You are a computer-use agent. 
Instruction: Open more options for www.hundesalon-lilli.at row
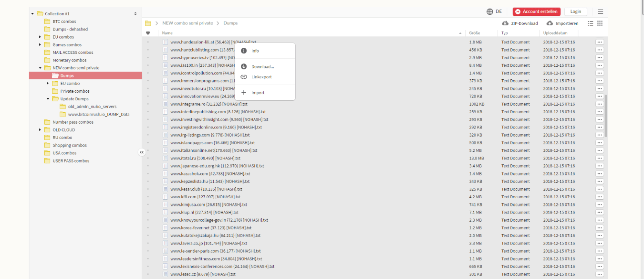coord(600,42)
